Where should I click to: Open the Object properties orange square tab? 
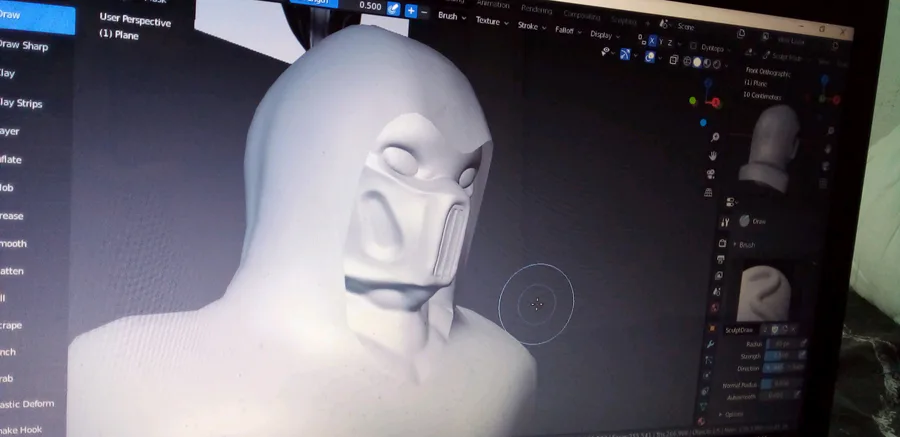(x=712, y=328)
